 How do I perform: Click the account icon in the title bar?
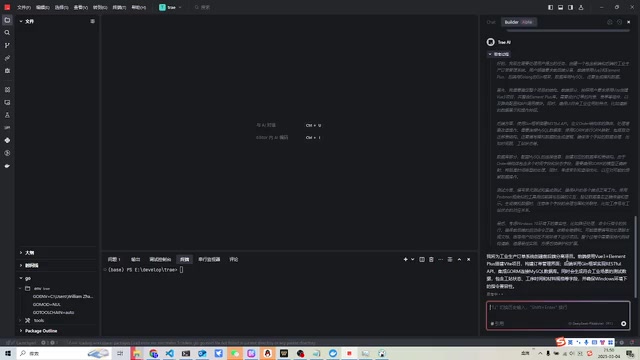click(581, 7)
